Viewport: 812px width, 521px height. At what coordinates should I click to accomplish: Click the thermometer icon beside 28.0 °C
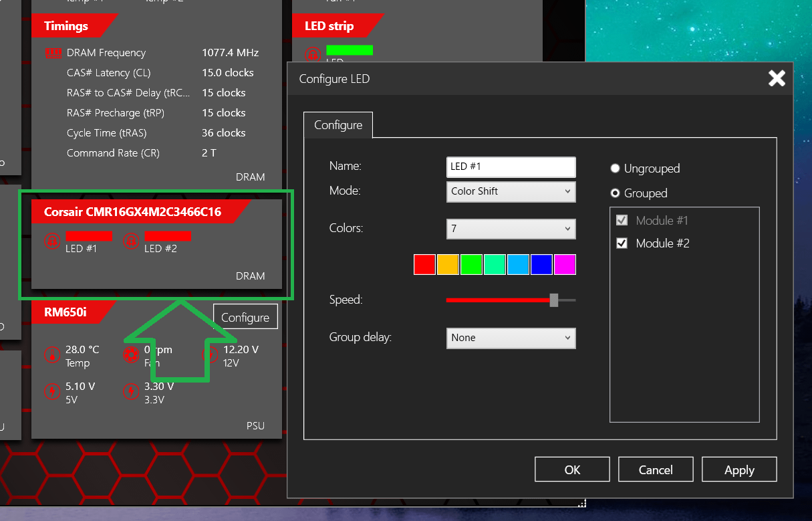[x=52, y=355]
